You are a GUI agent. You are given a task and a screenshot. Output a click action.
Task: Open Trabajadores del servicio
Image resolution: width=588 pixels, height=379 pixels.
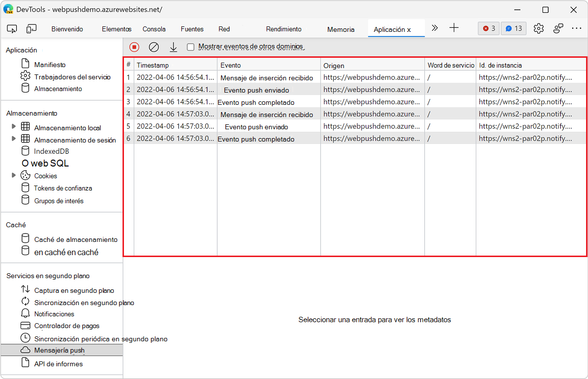[72, 77]
